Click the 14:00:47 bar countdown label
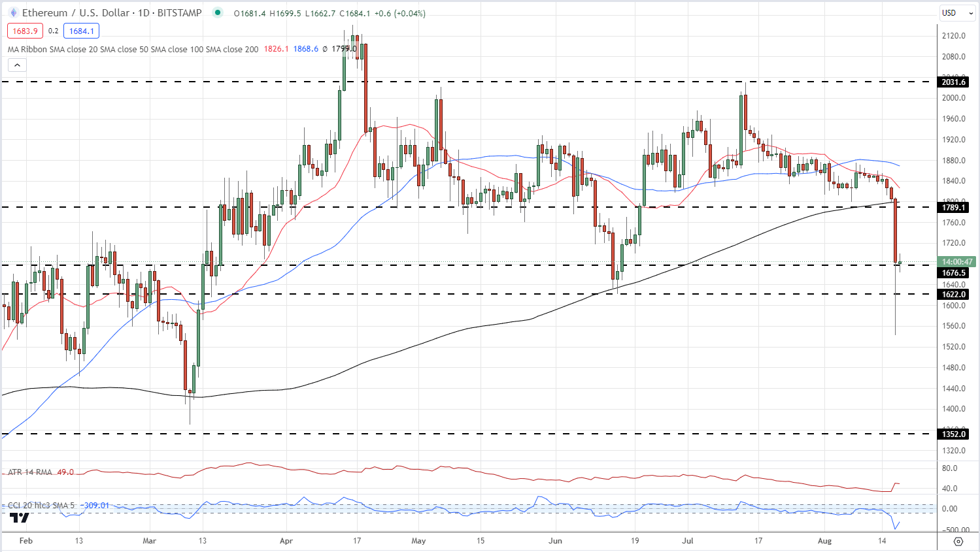This screenshot has height=552, width=980. coord(957,262)
